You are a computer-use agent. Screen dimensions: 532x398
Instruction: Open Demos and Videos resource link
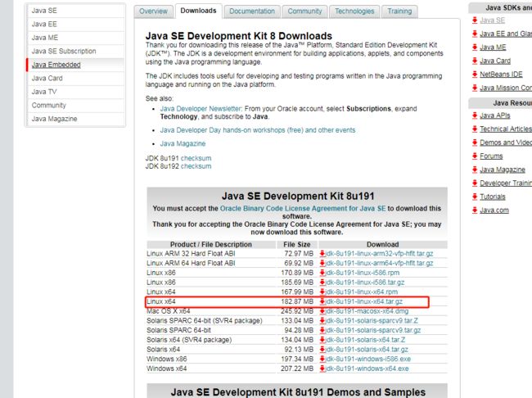click(506, 142)
